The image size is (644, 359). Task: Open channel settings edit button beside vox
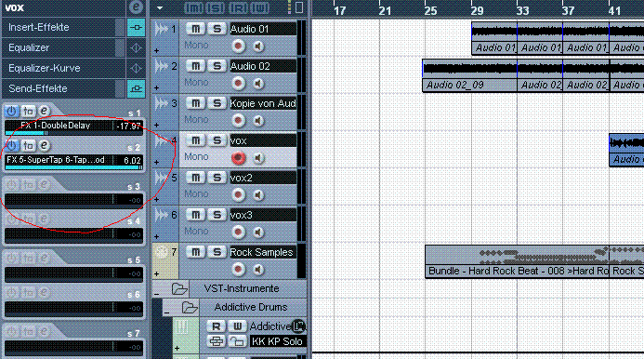pyautogui.click(x=136, y=7)
